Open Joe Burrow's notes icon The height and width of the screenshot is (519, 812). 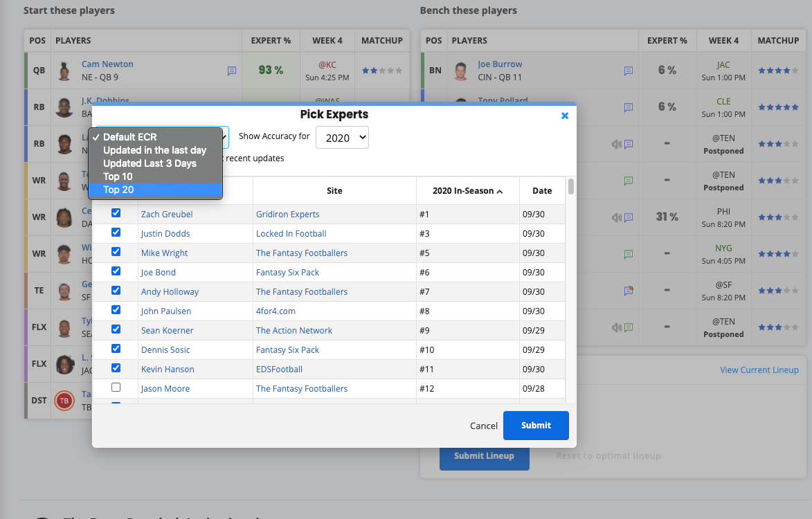pos(628,71)
